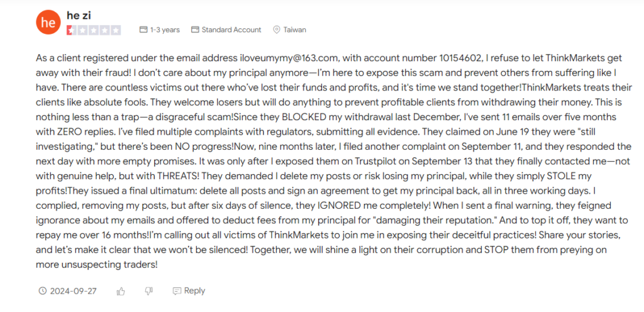Click the location pin icon
644x312 pixels.
click(x=277, y=30)
